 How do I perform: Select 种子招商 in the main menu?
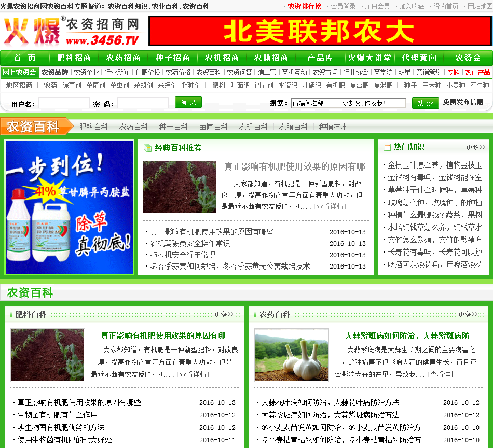(x=173, y=58)
